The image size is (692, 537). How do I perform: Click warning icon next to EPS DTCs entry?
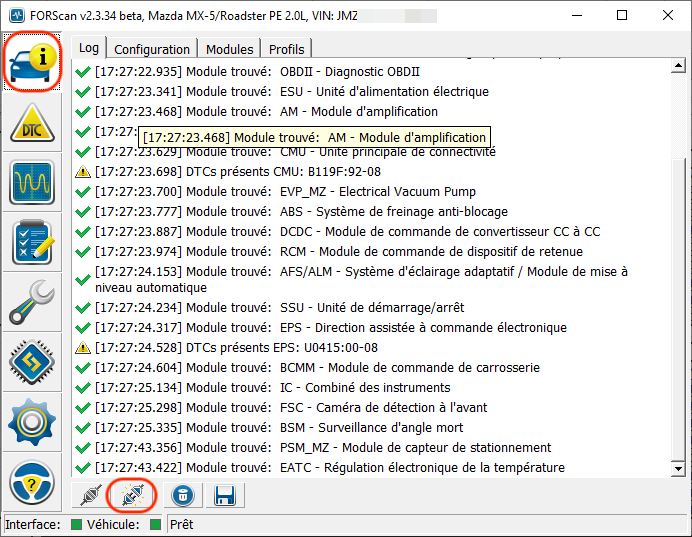pos(83,348)
